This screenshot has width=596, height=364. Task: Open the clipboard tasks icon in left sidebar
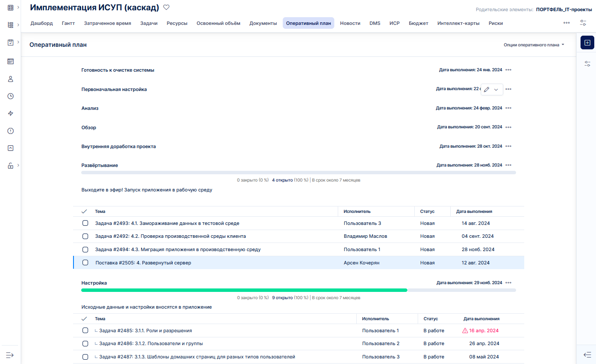(x=11, y=42)
